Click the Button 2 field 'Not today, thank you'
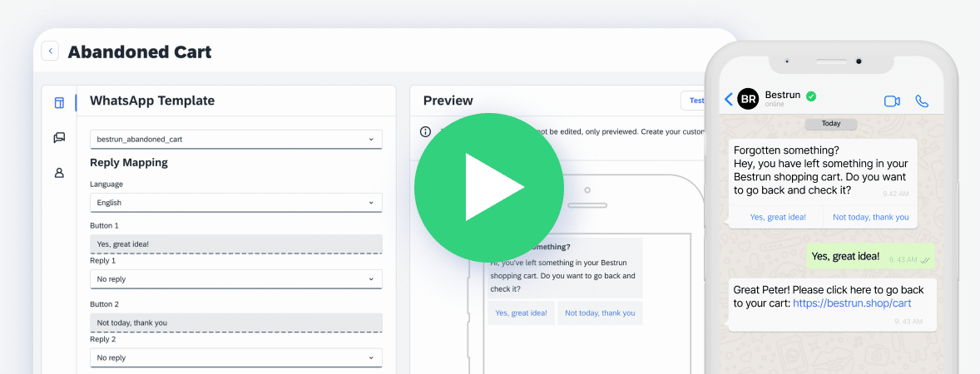The width and height of the screenshot is (980, 374). [236, 322]
